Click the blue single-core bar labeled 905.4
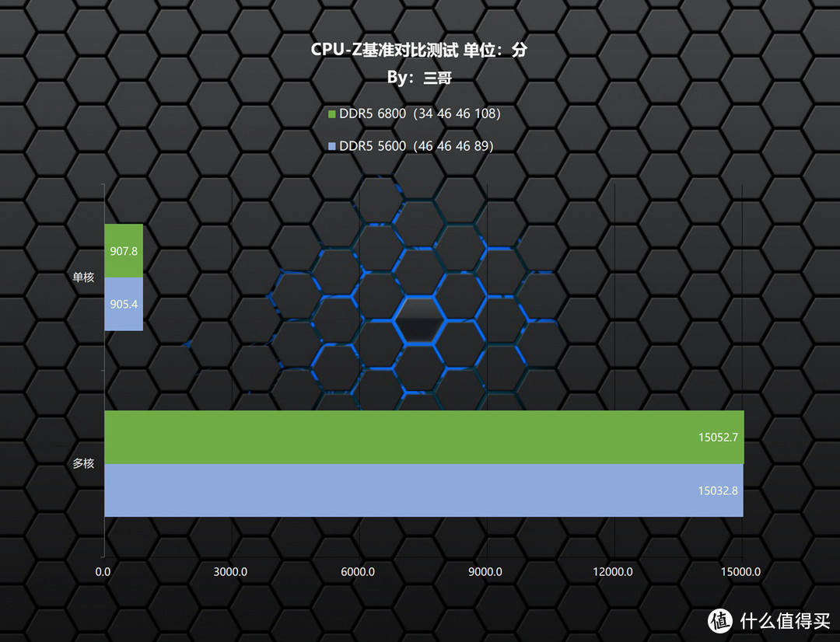Image resolution: width=840 pixels, height=642 pixels. (x=124, y=304)
